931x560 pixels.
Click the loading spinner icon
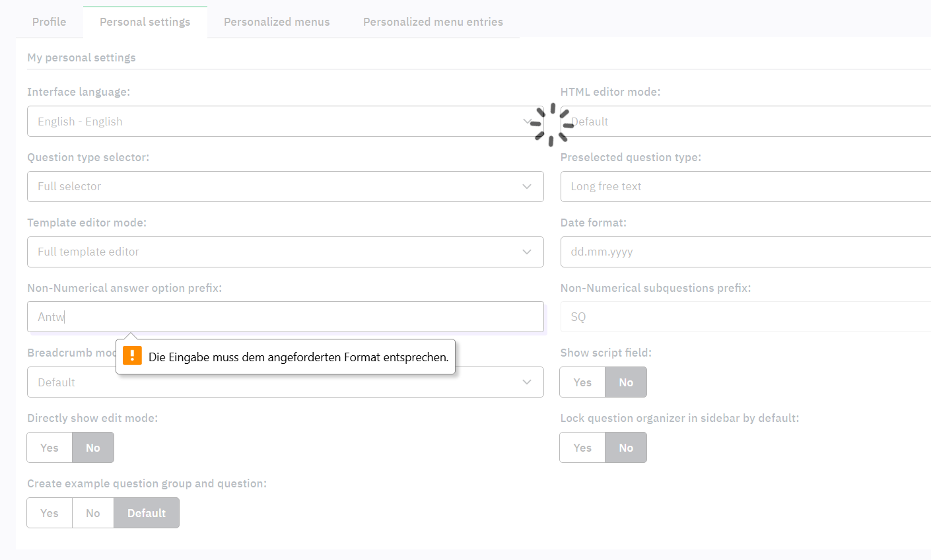pos(551,124)
